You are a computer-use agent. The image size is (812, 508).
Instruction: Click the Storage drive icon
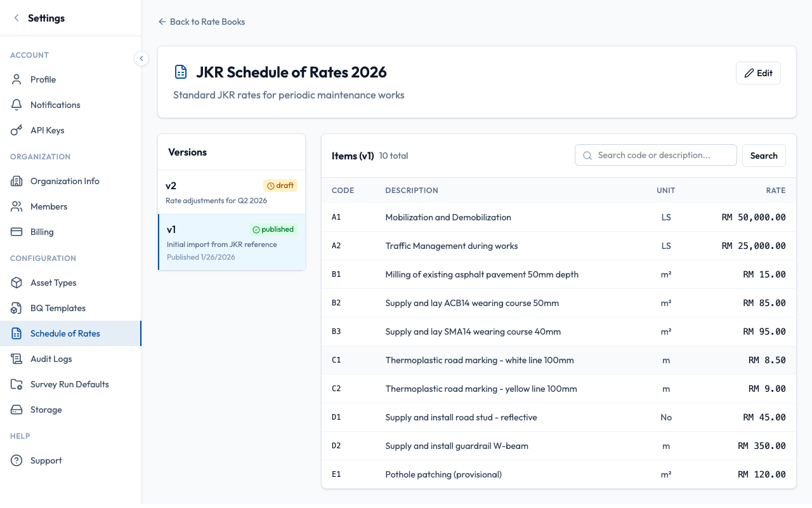pos(17,410)
